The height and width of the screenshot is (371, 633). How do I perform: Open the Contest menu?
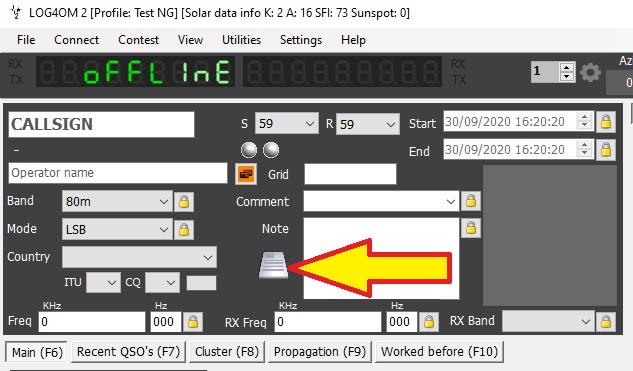pyautogui.click(x=138, y=40)
